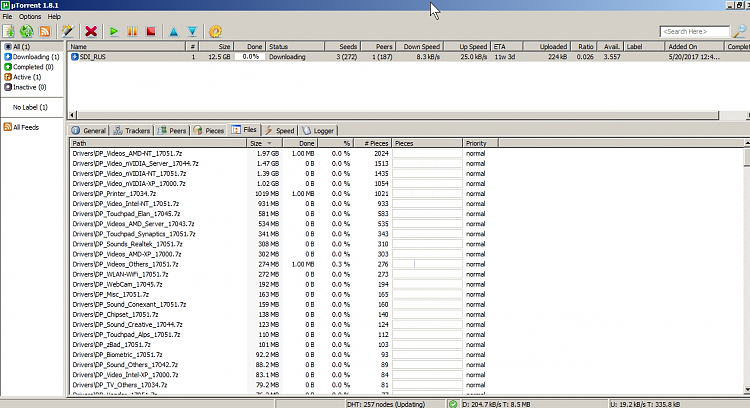Switch to the Files tab
The width and height of the screenshot is (750, 408).
[244, 130]
